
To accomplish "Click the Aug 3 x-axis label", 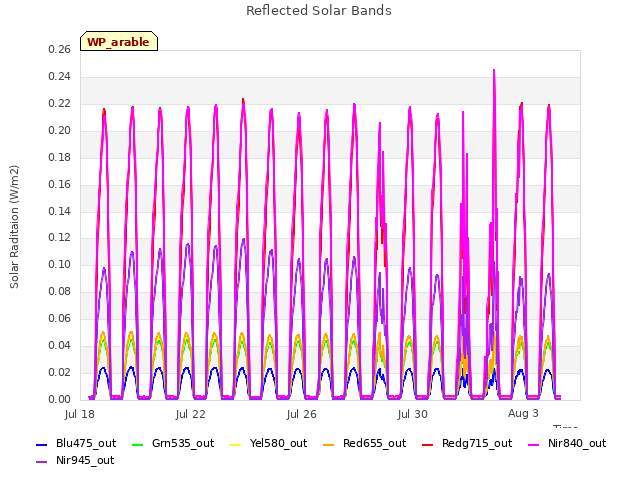I will coord(523,413).
